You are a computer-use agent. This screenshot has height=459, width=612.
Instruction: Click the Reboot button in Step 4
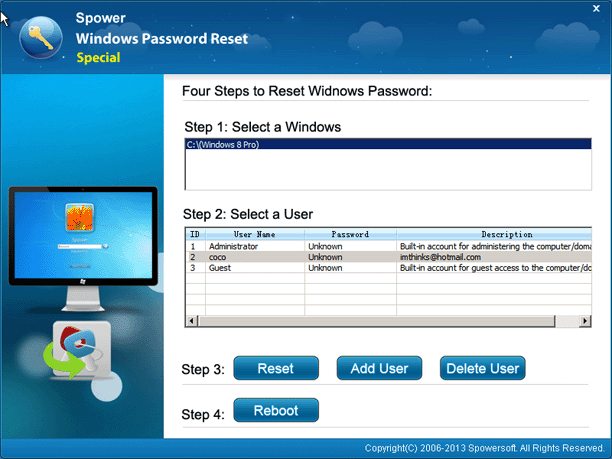[276, 410]
